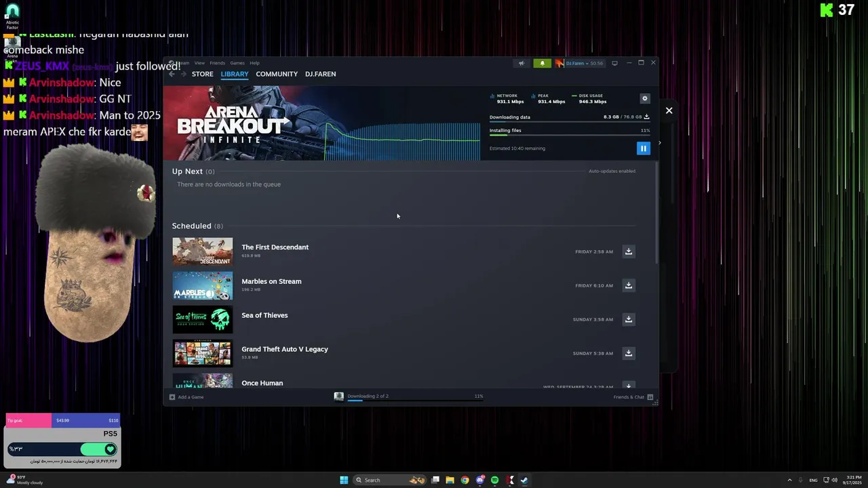Screen dimensions: 868x488
Task: Select Sea of Thieves title
Action: tap(264, 315)
